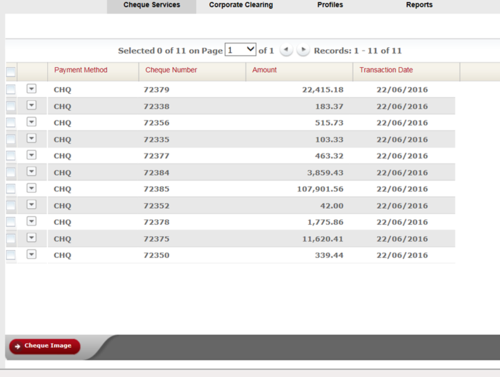Go to the next page of records
Screen dimensions: 500x377
[303, 50]
